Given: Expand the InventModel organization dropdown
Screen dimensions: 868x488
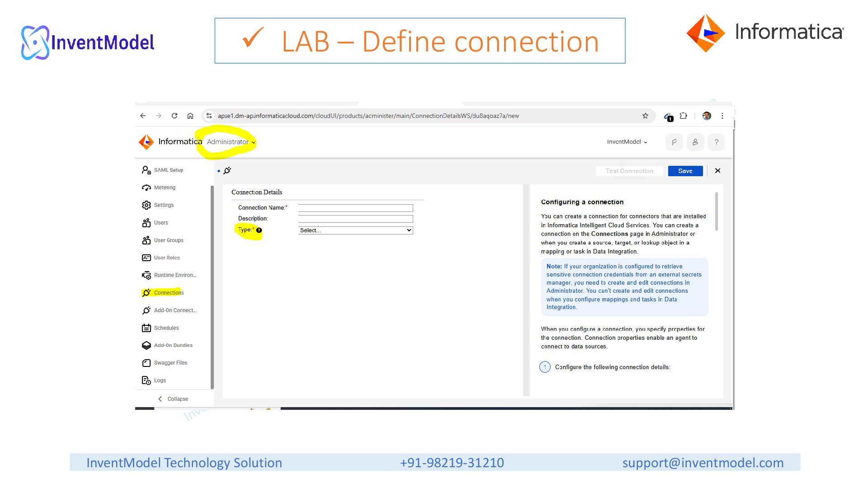Looking at the screenshot, I should 627,142.
